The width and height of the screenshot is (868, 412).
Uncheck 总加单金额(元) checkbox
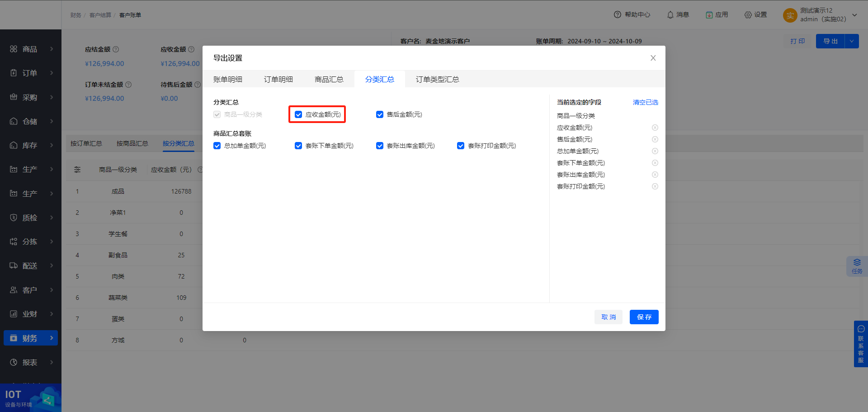217,146
